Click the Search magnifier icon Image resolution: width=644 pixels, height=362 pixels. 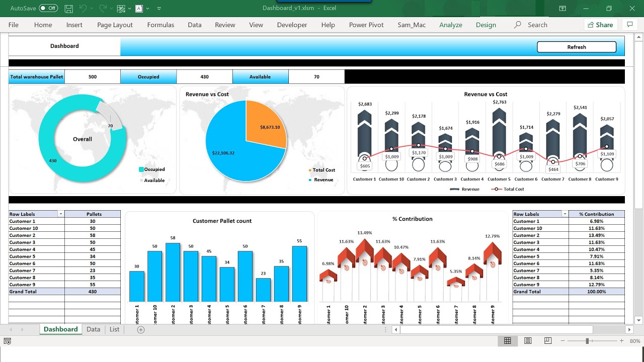[518, 25]
